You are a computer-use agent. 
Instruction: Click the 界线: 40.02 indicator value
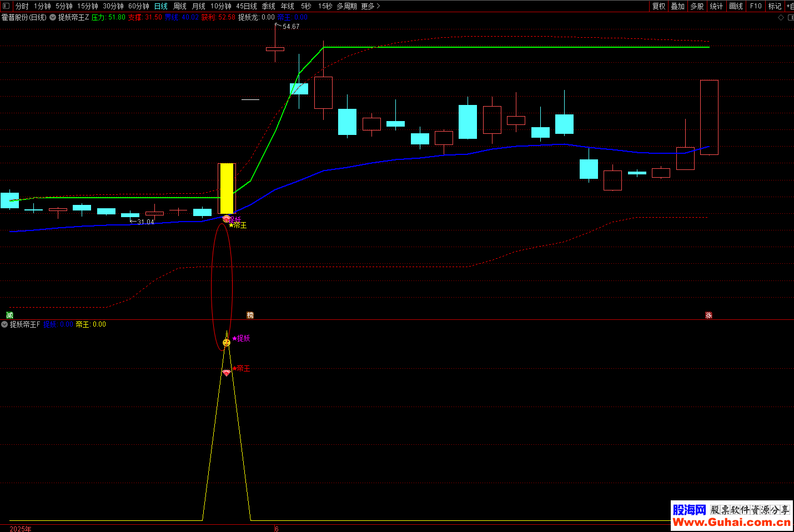click(182, 17)
